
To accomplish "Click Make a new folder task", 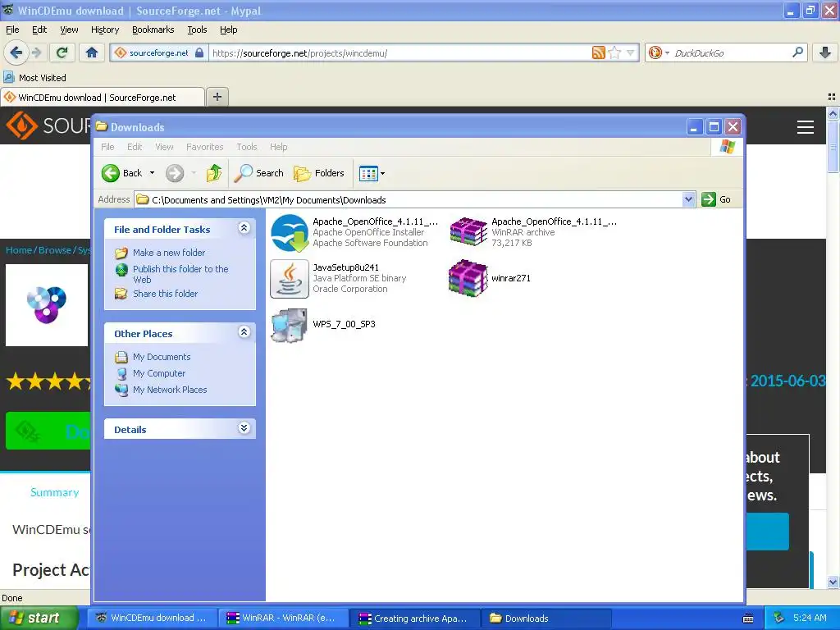I will click(169, 253).
